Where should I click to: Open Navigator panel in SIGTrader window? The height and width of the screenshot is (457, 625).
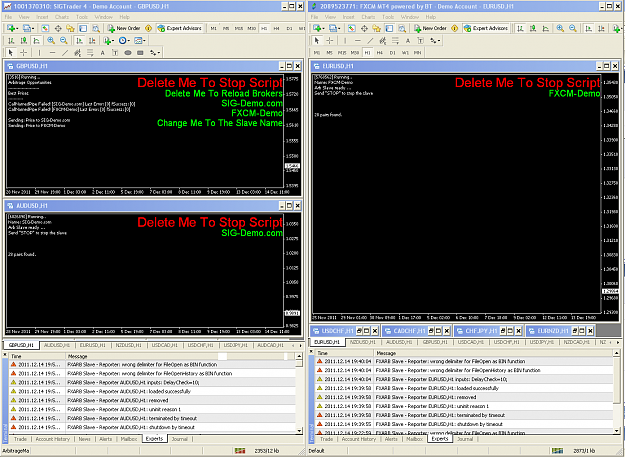(x=71, y=28)
